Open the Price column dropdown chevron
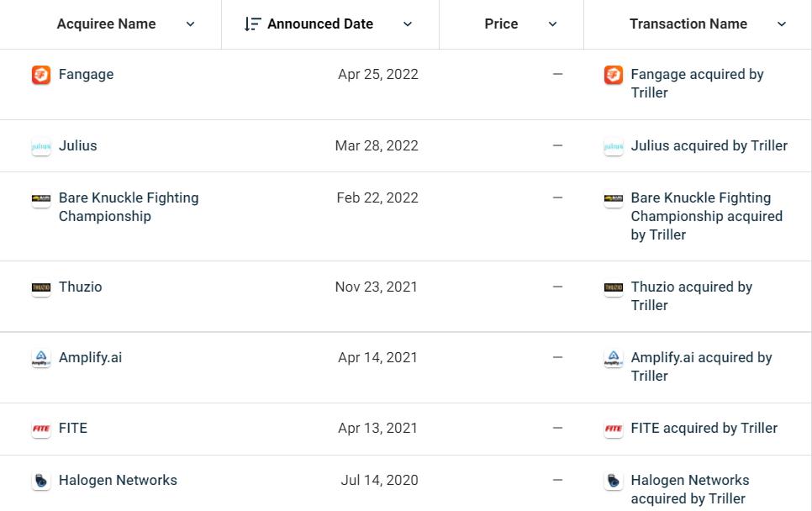Screen dimensions: 812x511 [552, 24]
